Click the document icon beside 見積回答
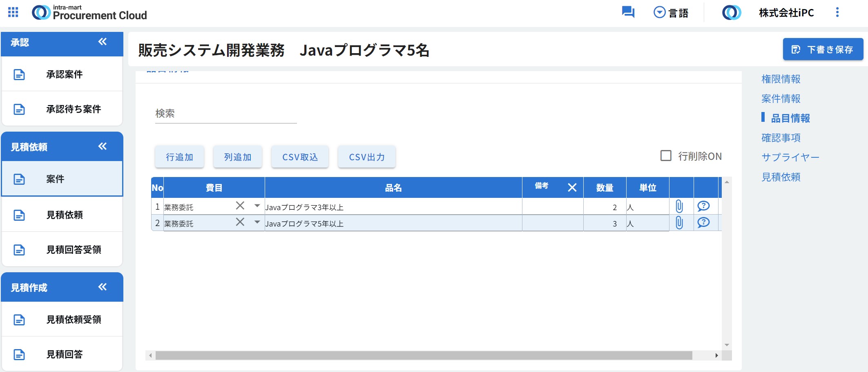 point(19,354)
